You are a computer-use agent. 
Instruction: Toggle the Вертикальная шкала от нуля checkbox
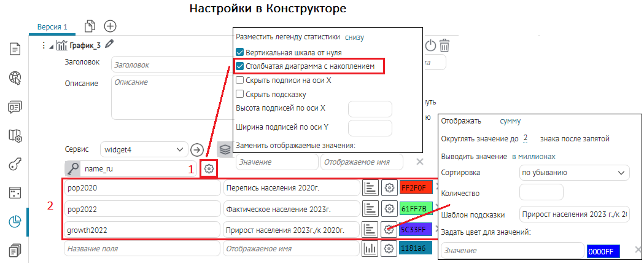tap(240, 53)
